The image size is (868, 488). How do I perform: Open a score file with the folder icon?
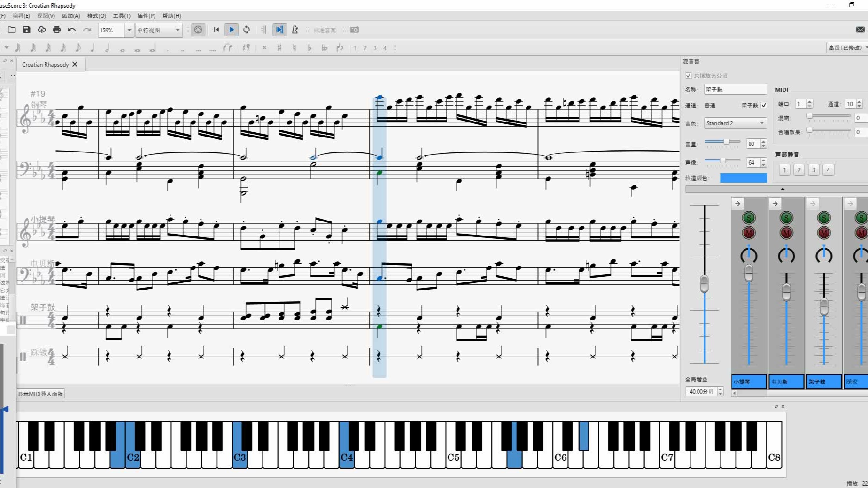point(12,30)
